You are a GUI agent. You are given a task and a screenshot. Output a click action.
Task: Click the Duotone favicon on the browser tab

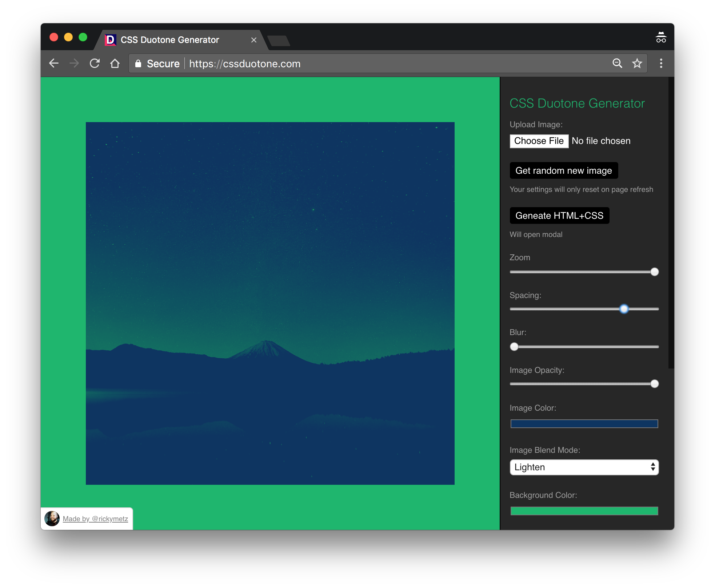pyautogui.click(x=111, y=40)
